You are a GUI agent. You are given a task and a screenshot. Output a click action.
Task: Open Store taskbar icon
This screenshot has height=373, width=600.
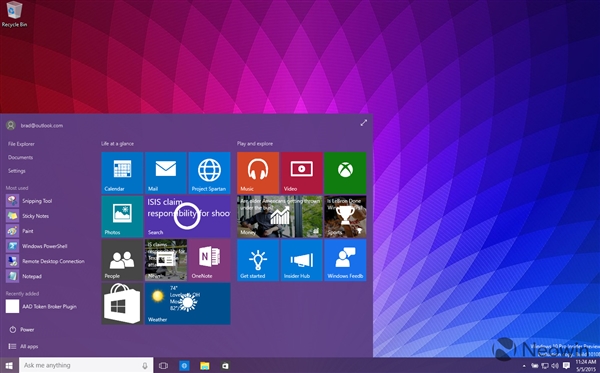[x=225, y=366]
